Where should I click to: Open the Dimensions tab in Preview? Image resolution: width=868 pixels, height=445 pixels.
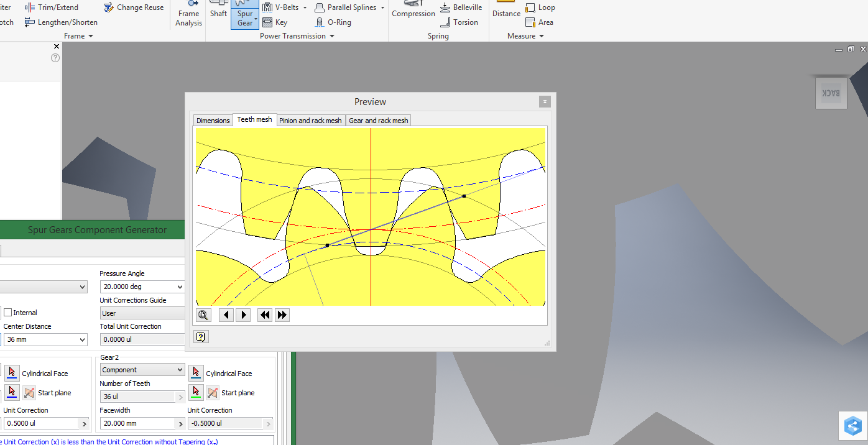click(213, 120)
